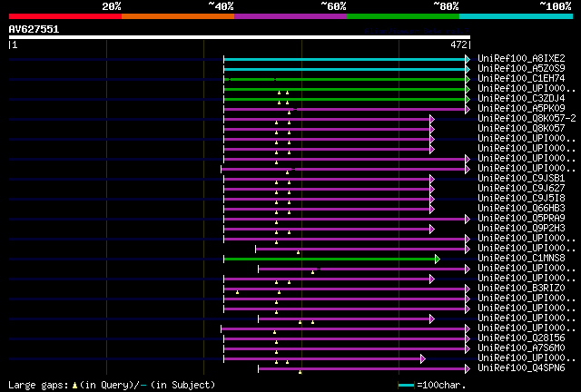Click the '=100char.' legend text
The width and height of the screenshot is (581, 392).
441,386
